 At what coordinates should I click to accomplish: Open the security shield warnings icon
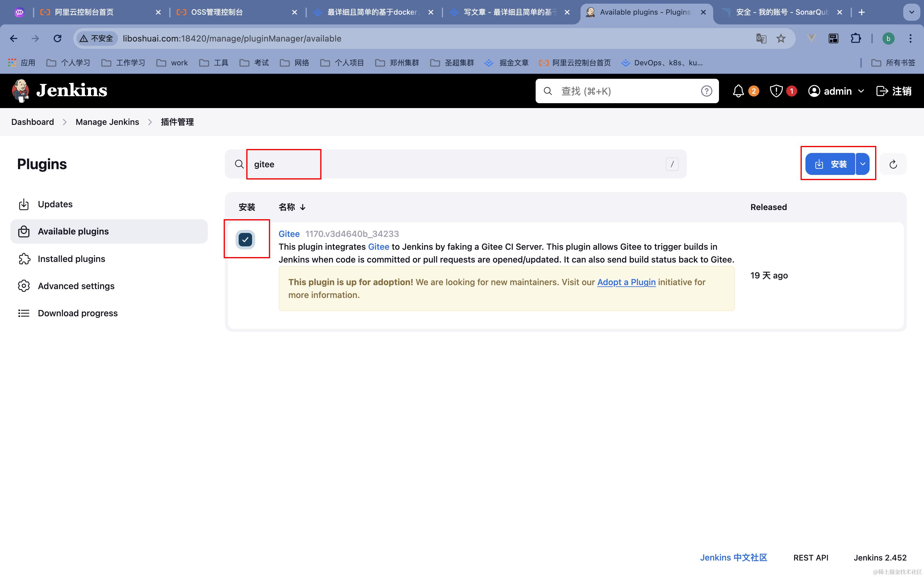(x=776, y=91)
